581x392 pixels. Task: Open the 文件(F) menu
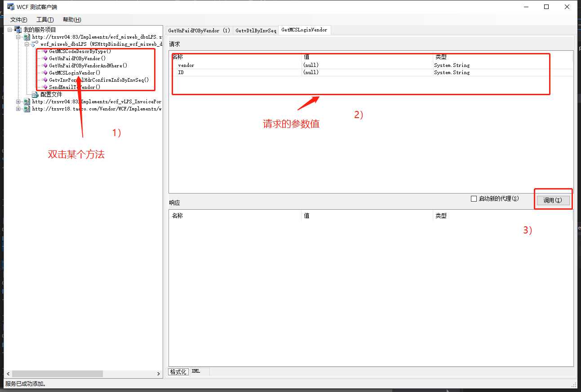coord(19,20)
